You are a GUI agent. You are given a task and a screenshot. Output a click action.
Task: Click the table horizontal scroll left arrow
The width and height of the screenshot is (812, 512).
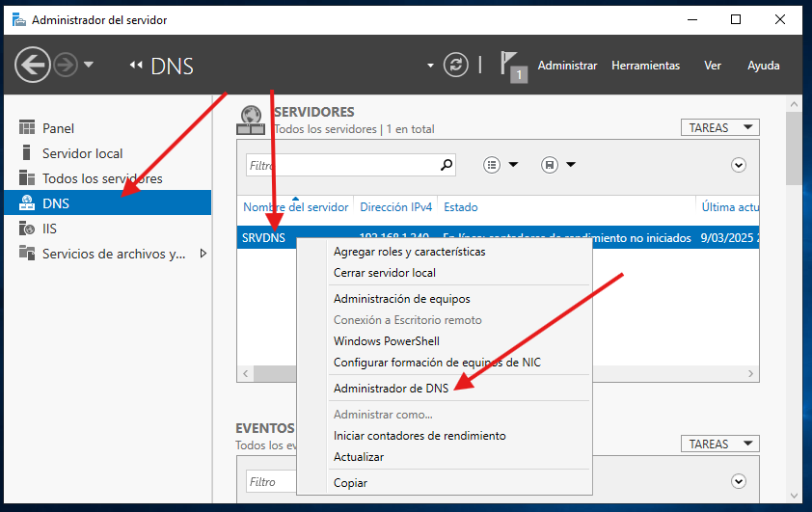click(x=246, y=373)
